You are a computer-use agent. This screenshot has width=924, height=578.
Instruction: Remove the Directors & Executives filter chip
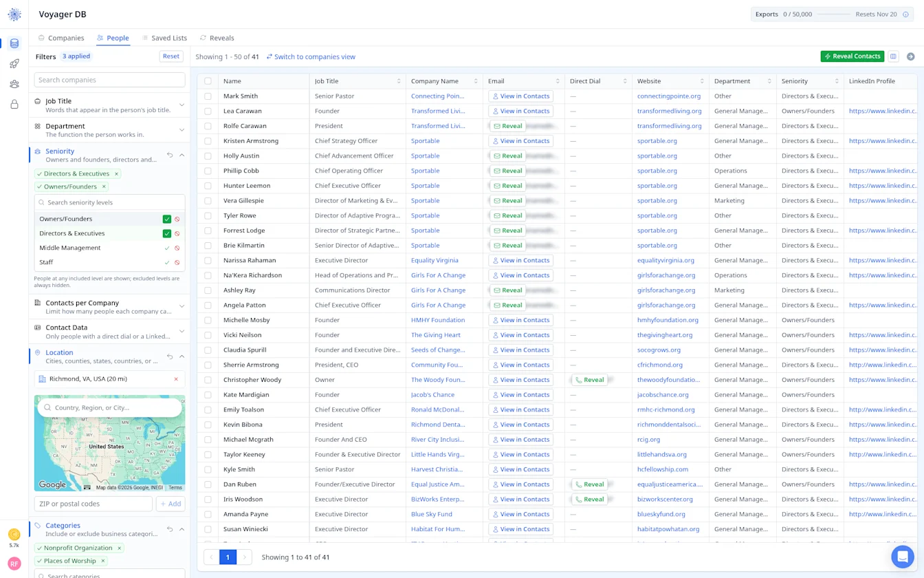tap(116, 174)
